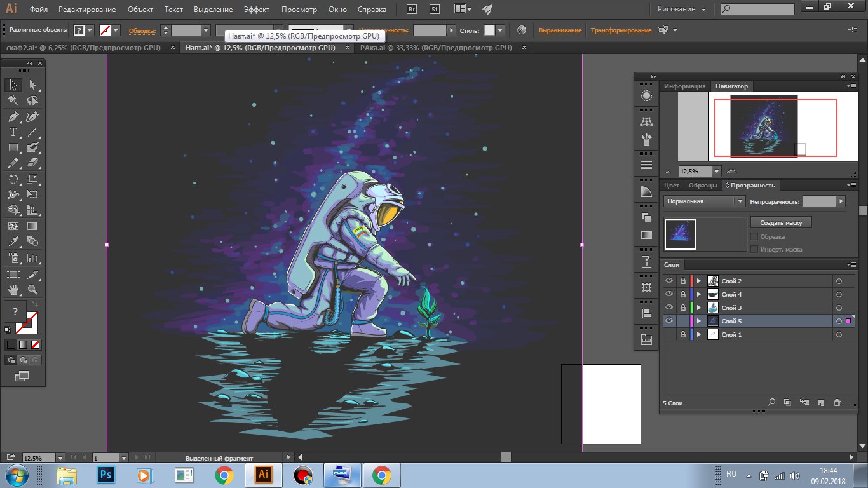This screenshot has height=488, width=868.
Task: Open the Brushes panel from the dock
Action: tap(646, 140)
